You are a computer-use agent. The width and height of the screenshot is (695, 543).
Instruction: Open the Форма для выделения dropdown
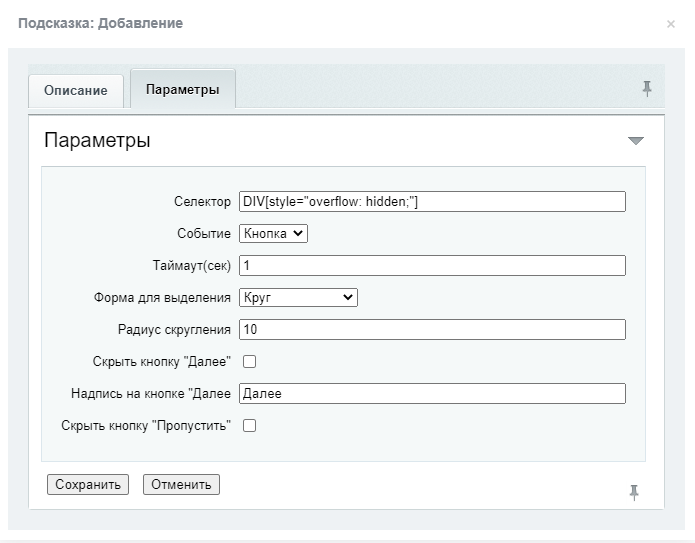point(298,297)
